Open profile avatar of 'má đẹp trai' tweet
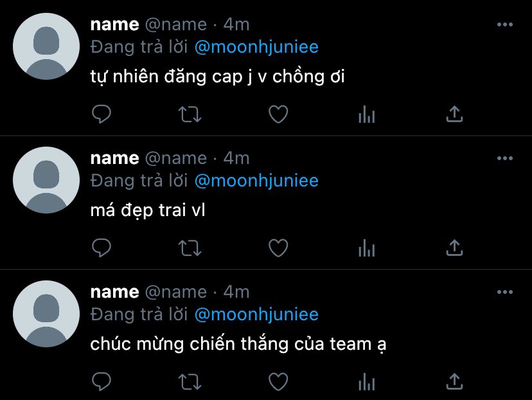The height and width of the screenshot is (400, 532). (x=46, y=180)
